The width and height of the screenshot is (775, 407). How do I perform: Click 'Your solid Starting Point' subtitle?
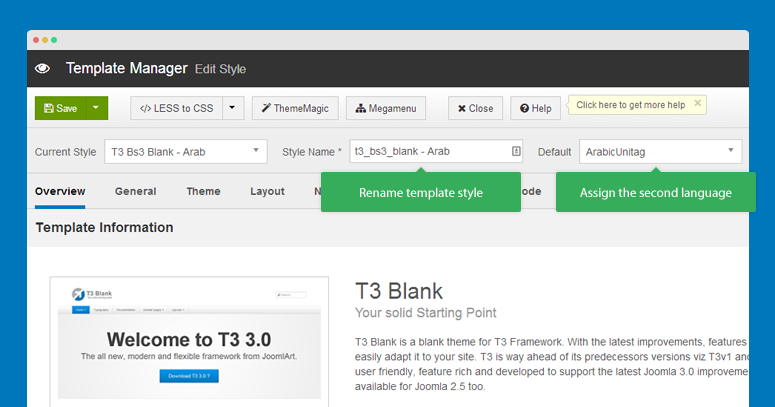pos(426,313)
